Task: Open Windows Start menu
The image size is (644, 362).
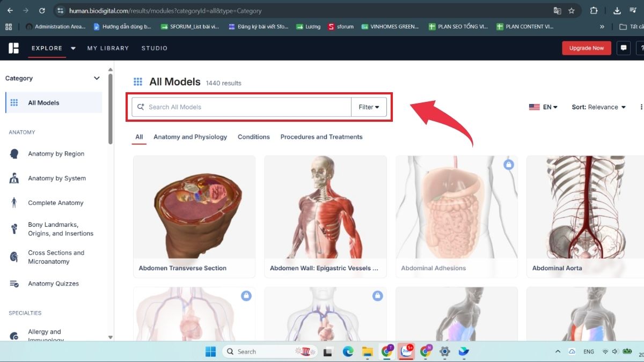Action: click(210, 351)
